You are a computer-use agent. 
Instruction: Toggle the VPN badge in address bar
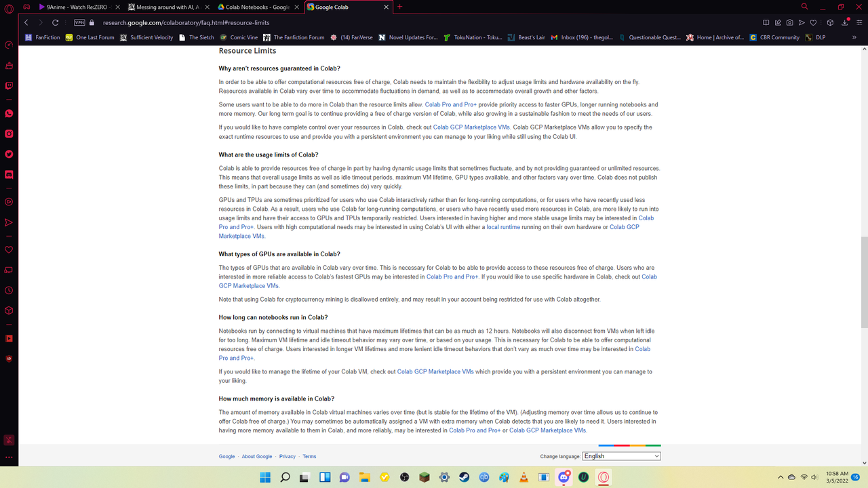(x=79, y=22)
